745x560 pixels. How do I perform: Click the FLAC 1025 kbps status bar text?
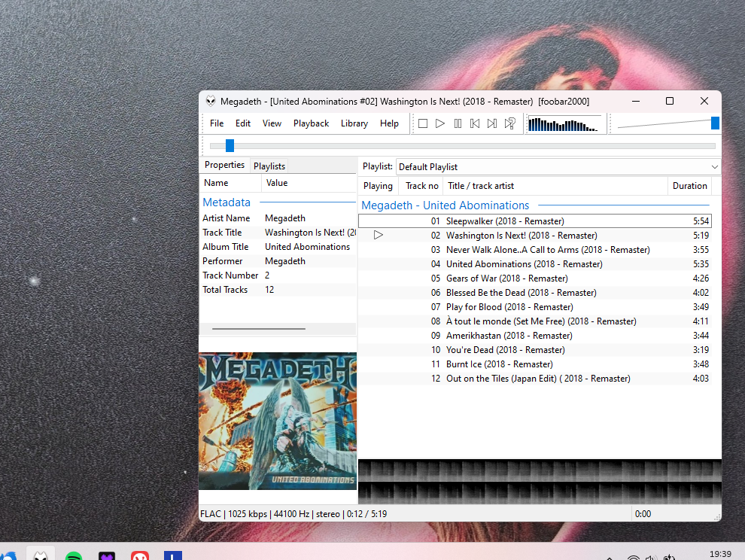pyautogui.click(x=293, y=514)
